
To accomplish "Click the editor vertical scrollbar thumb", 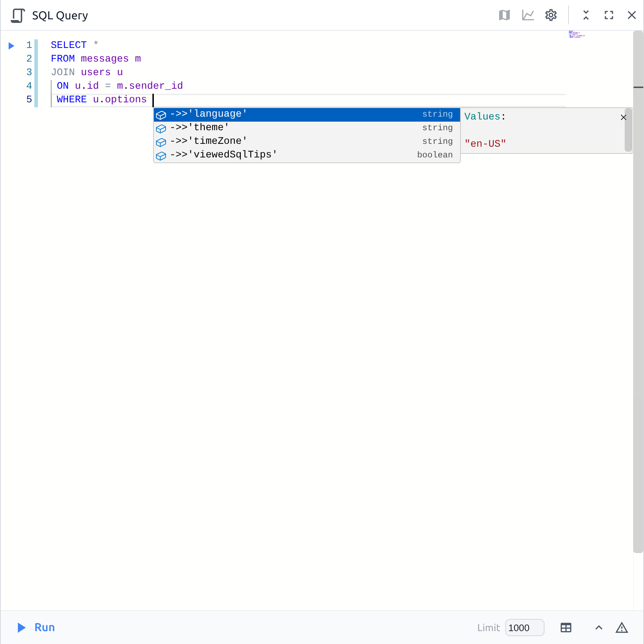I will coord(638,292).
